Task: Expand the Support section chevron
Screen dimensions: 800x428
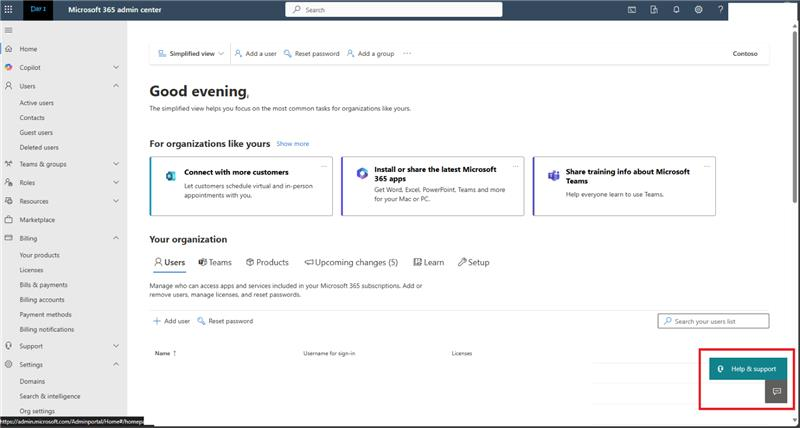Action: point(116,346)
